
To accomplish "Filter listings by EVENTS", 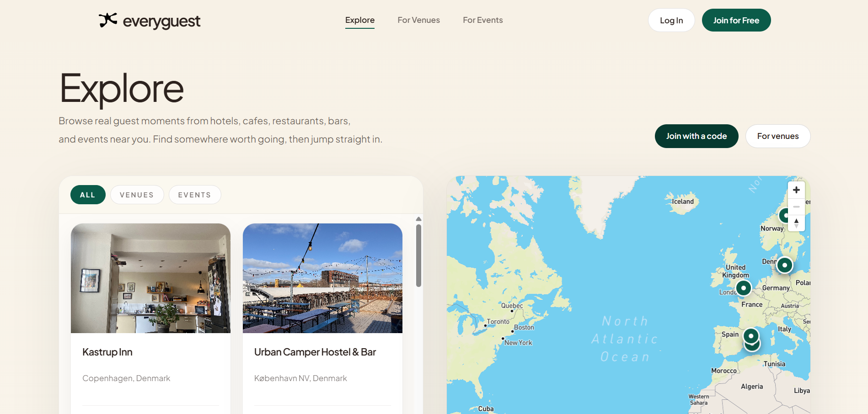I will click(194, 195).
